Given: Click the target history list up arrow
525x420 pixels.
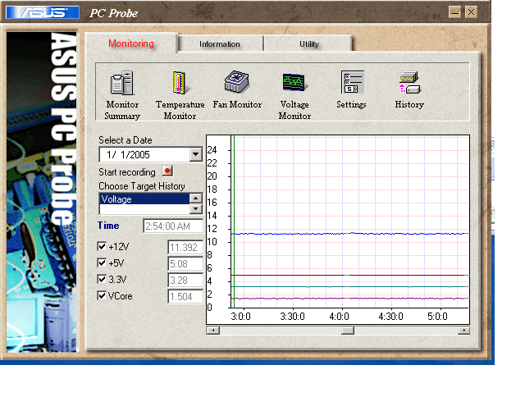Looking at the screenshot, I should (196, 199).
